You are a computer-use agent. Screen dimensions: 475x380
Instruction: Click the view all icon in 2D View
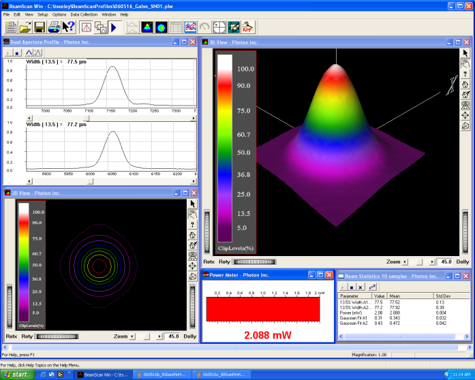click(192, 256)
